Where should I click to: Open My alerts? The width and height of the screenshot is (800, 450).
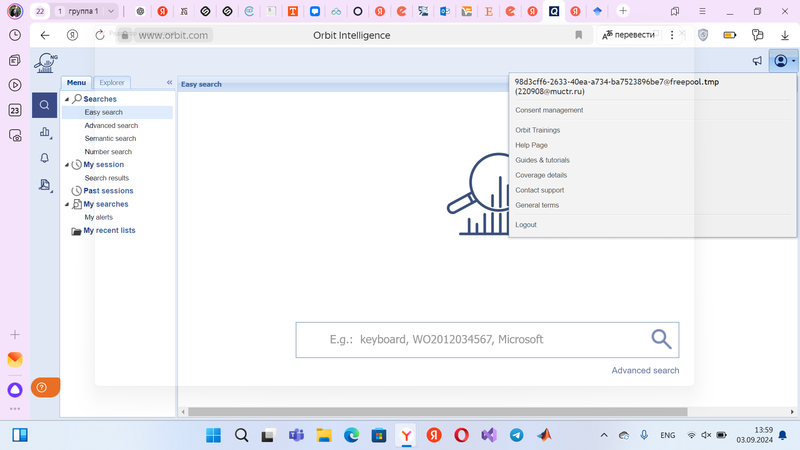pos(98,217)
